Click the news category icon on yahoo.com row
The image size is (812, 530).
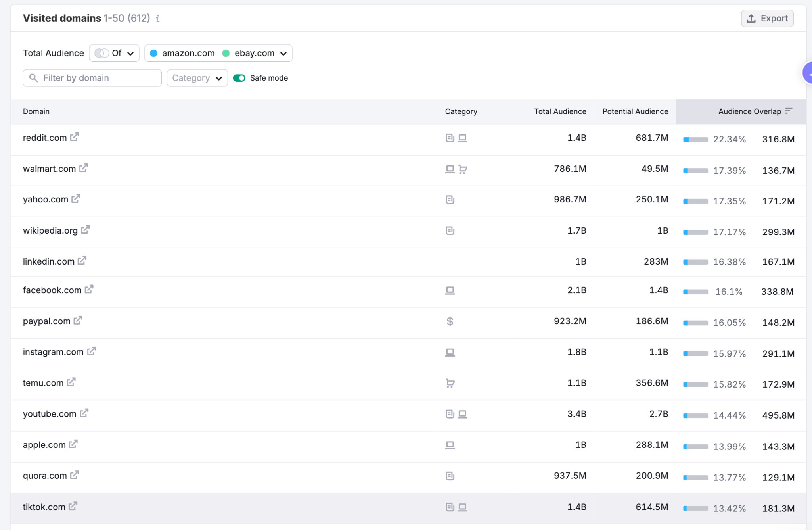coord(450,200)
